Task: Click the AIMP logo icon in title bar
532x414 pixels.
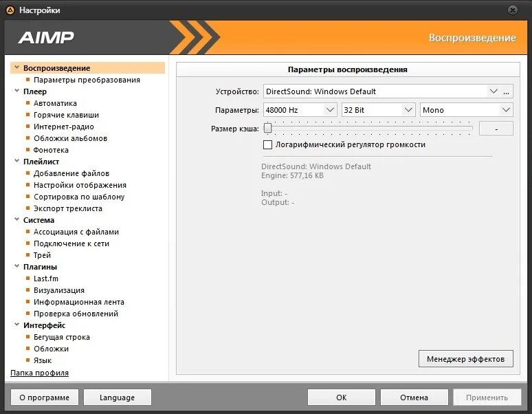Action: tap(10, 10)
